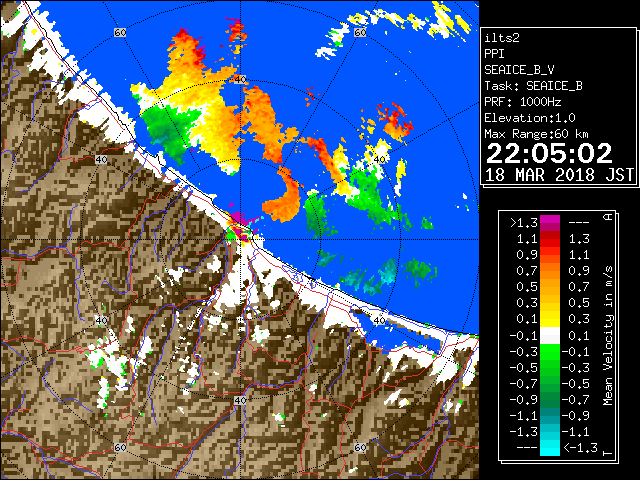Click the red legend color band
Screen dimensions: 640x480
click(550, 241)
